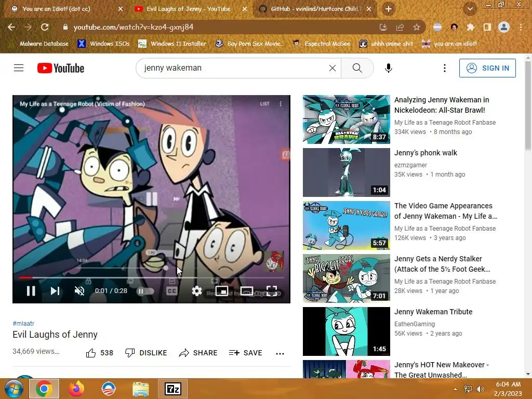
Task: Open the Windows ISOs bookmark
Action: coord(103,44)
